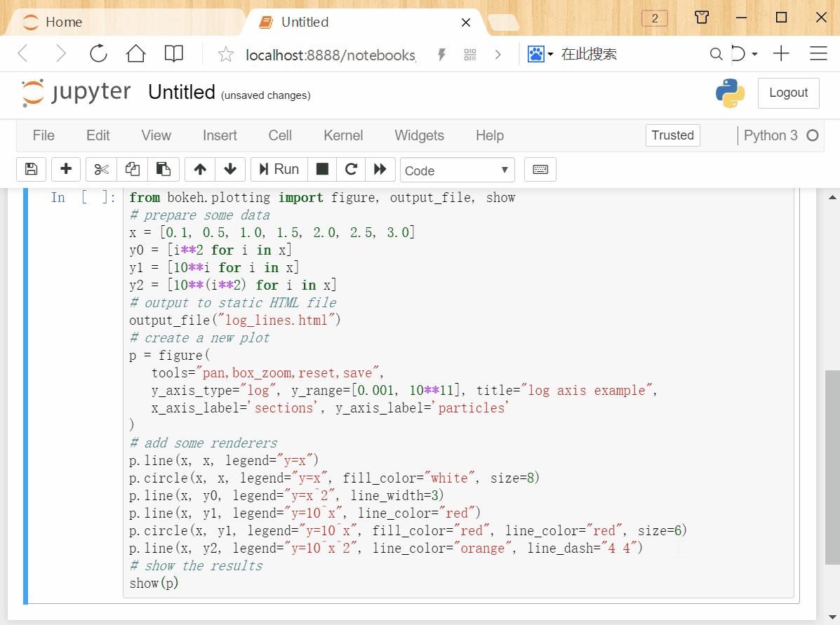Click the Logout button
Screen dimensions: 840x625
click(788, 93)
